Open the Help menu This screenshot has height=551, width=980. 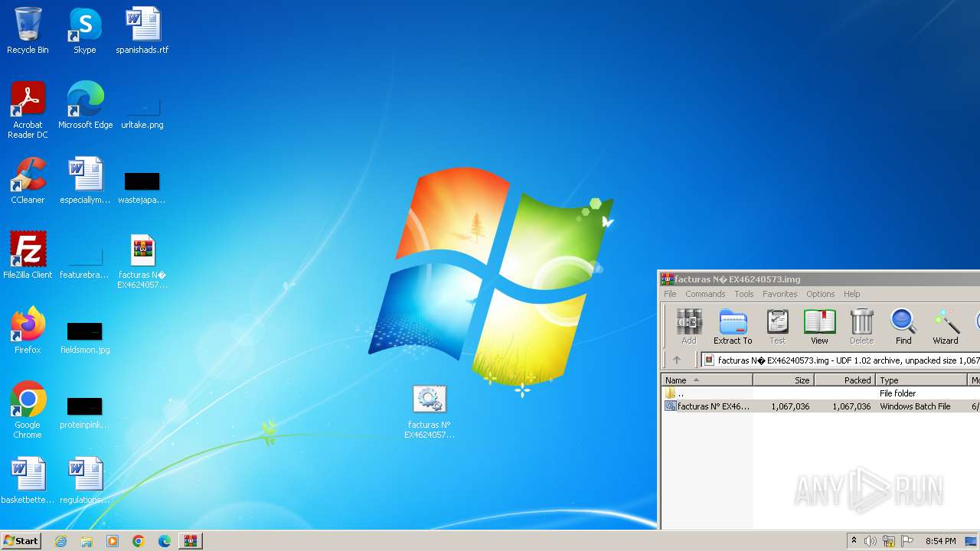852,294
